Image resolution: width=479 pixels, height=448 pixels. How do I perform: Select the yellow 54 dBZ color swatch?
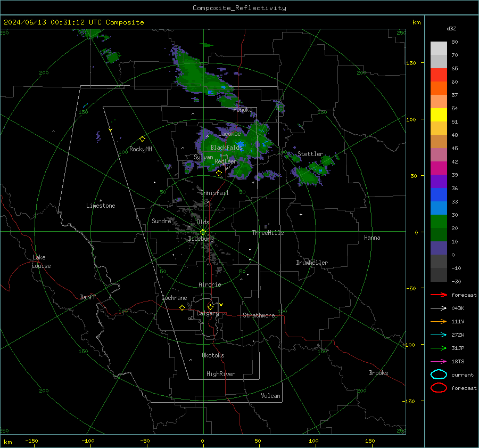439,115
